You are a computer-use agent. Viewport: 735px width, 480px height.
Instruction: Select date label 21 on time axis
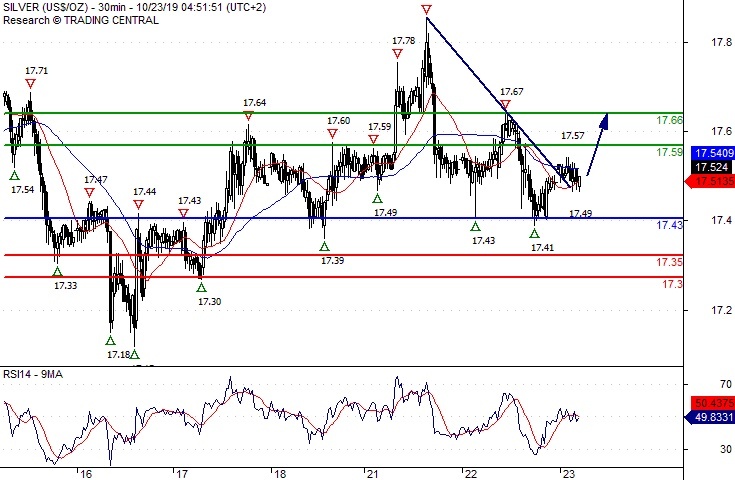pyautogui.click(x=373, y=474)
